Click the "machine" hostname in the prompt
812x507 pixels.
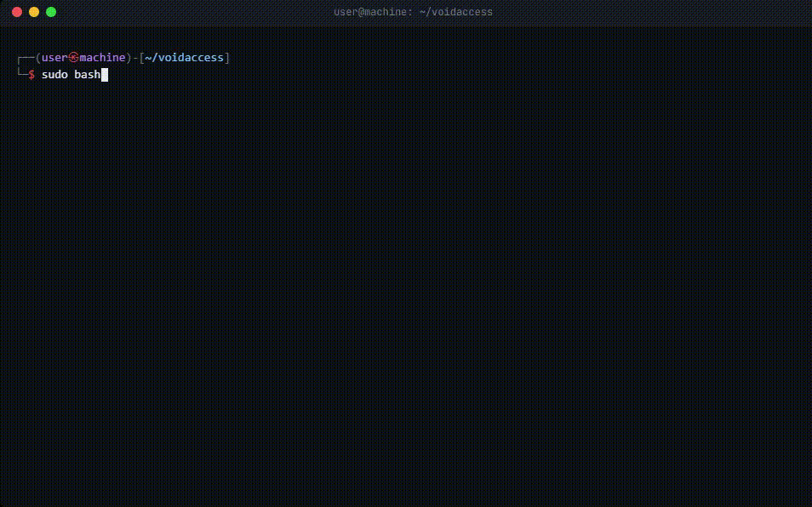point(102,58)
